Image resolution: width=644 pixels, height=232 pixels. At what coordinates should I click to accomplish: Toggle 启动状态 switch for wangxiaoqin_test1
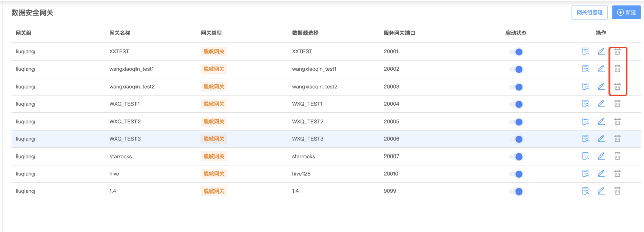[x=516, y=69]
